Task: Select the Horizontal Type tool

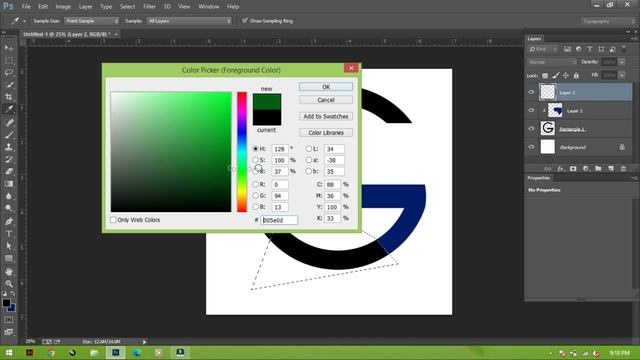Action: coord(9,234)
